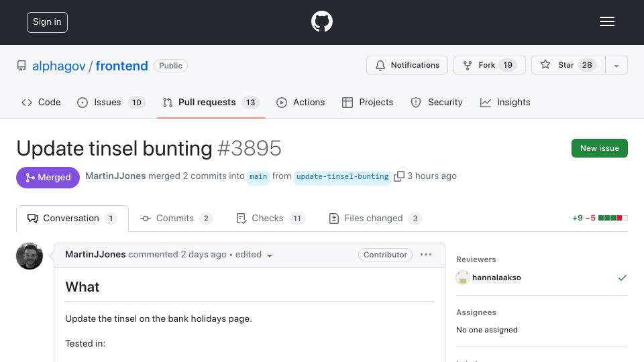This screenshot has height=362, width=644.
Task: Click the Checks count 11 badge
Action: pos(297,219)
